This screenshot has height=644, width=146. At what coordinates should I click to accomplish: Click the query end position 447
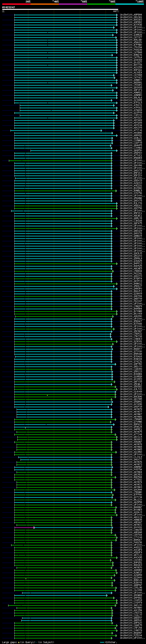pyautogui.click(x=115, y=11)
